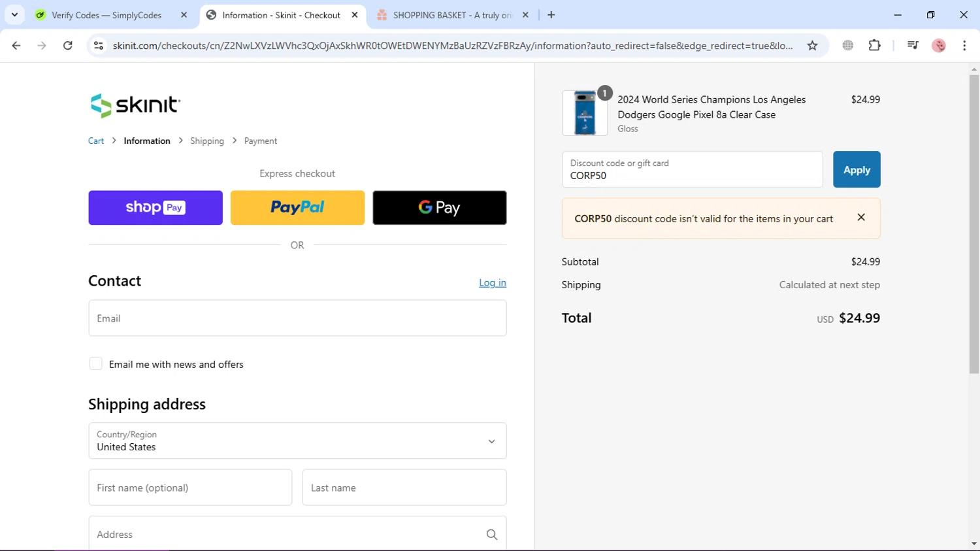Click the Total $24.99 amount
Image resolution: width=980 pixels, height=551 pixels.
[859, 318]
